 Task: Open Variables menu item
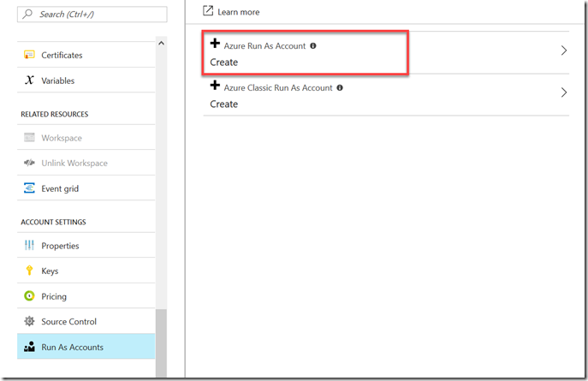(x=86, y=80)
